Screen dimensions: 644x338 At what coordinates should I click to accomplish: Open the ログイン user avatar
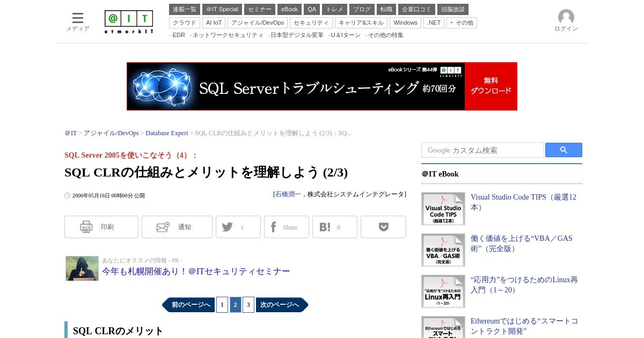pyautogui.click(x=566, y=21)
